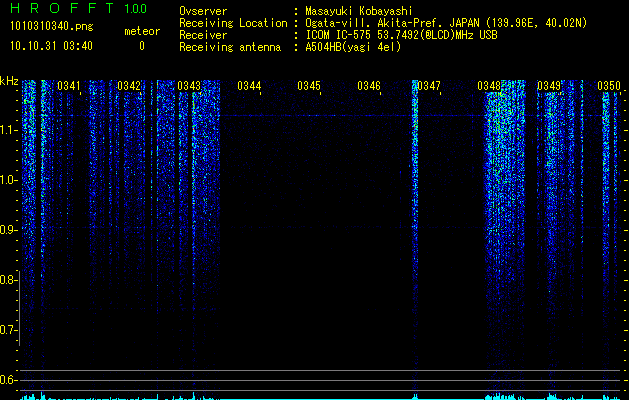Click the 0346 time marker
This screenshot has height=400, width=629.
point(369,86)
